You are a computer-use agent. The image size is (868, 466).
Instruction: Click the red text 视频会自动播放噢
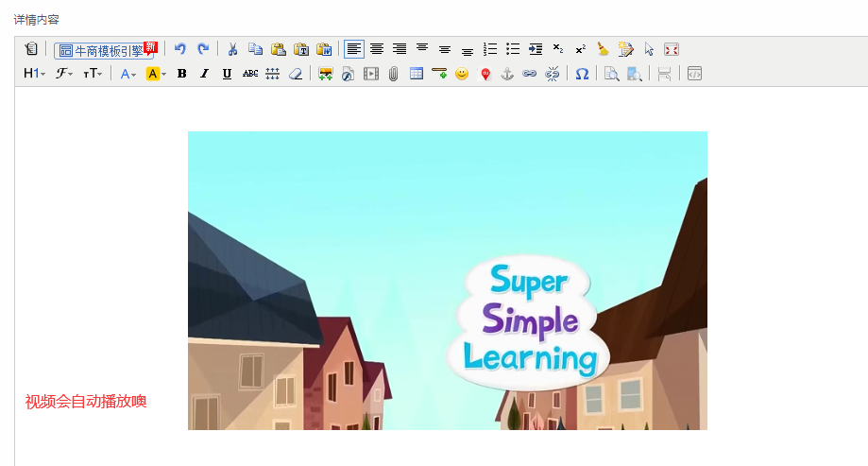(x=86, y=402)
